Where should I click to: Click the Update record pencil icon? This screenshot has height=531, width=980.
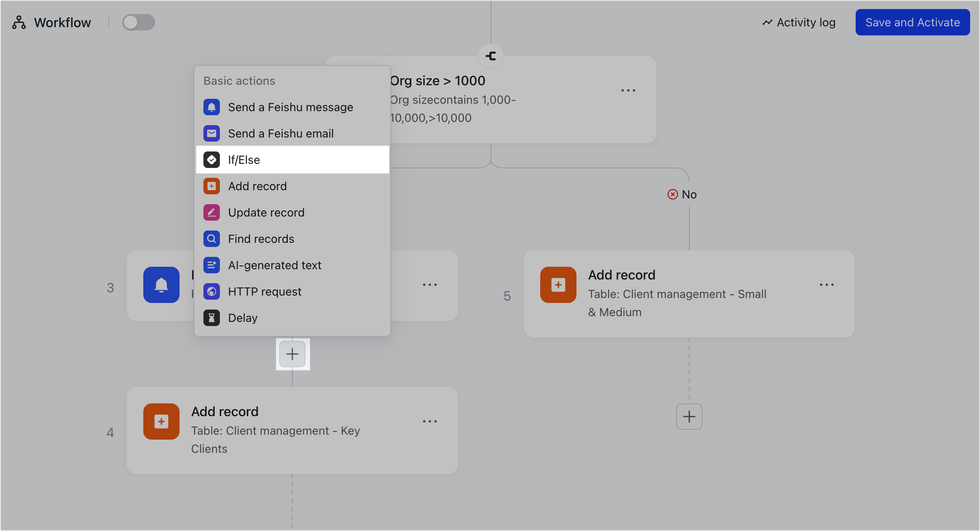pyautogui.click(x=212, y=212)
